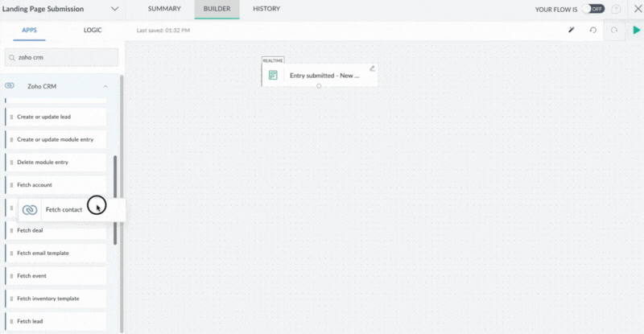Switch to the BUILDER tab
The height and width of the screenshot is (334, 644).
click(217, 9)
